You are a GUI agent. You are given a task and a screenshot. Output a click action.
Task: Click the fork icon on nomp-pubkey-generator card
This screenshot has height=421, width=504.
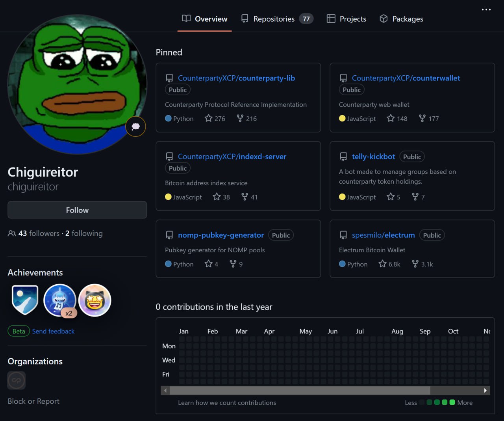pos(233,263)
